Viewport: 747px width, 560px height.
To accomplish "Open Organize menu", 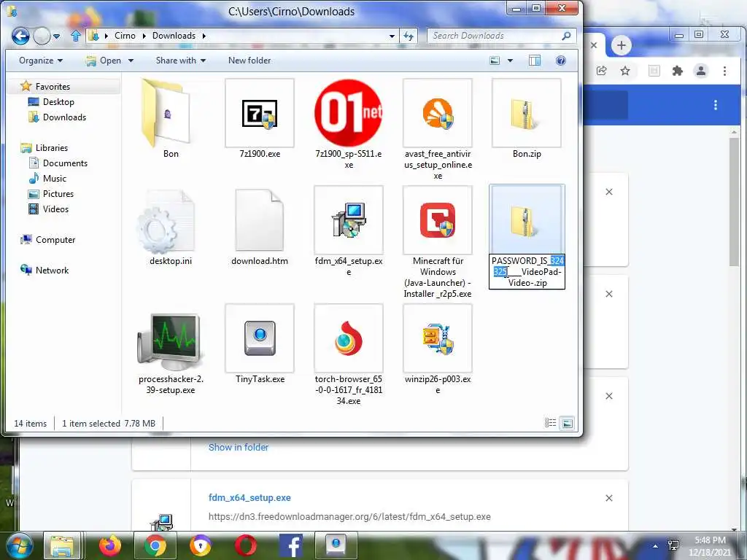I will [x=41, y=61].
